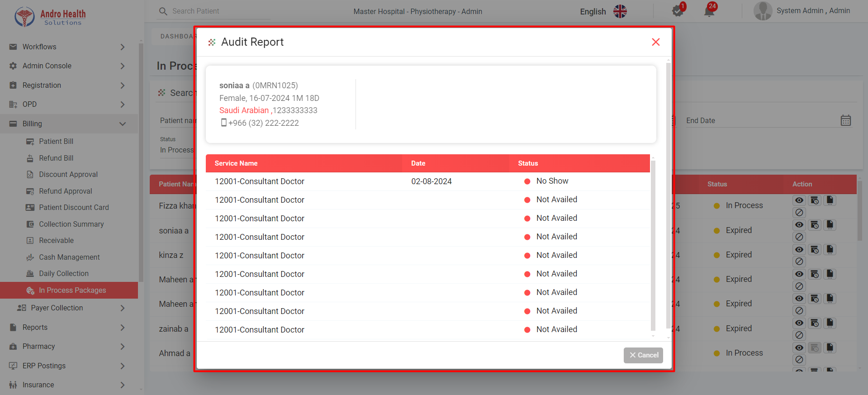This screenshot has height=395, width=868.
Task: Click the Andro Health Solutions logo
Action: point(50,17)
